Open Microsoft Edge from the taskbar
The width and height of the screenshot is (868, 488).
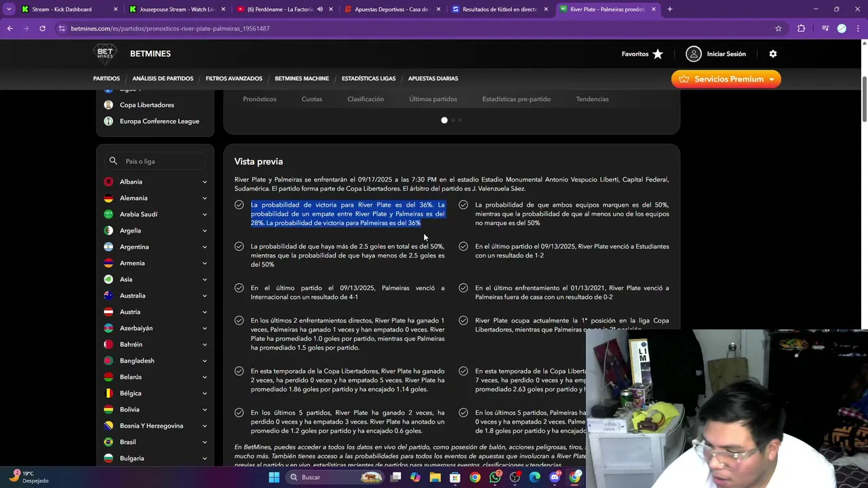[x=535, y=477]
